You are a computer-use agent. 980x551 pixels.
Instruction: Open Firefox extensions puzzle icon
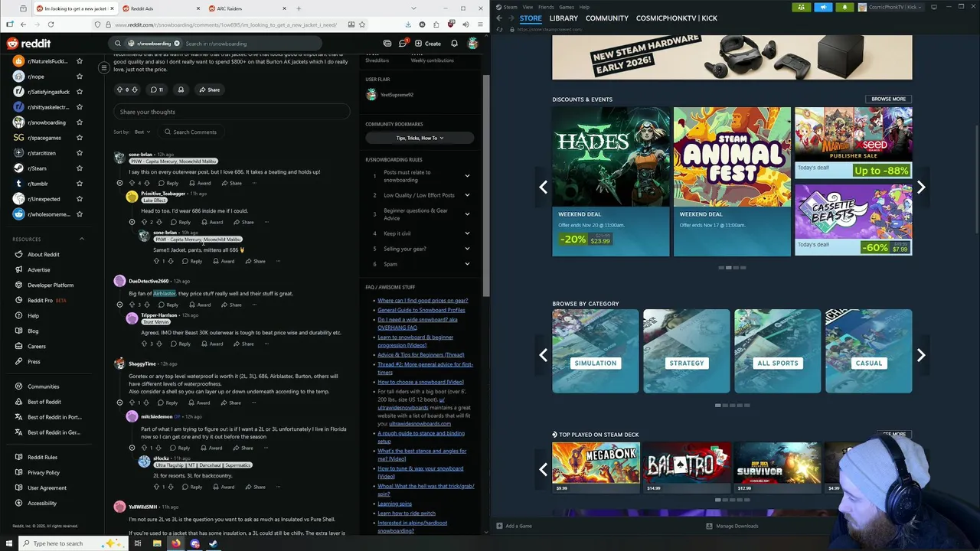click(x=436, y=24)
